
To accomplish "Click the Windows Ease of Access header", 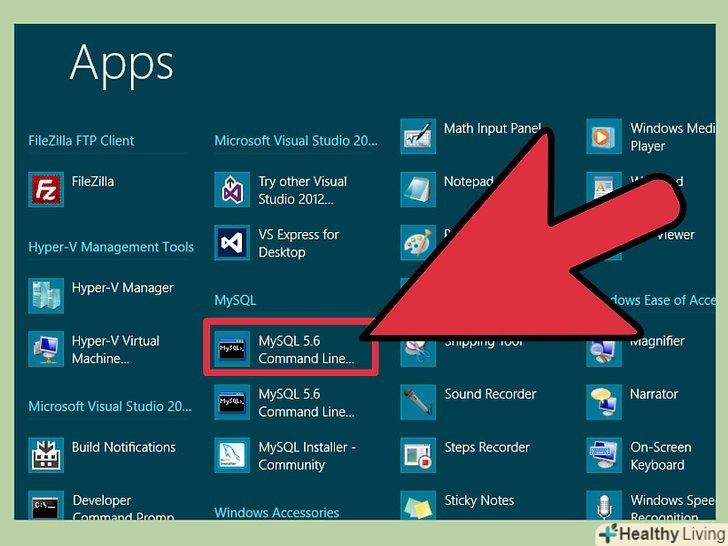I will 662,300.
